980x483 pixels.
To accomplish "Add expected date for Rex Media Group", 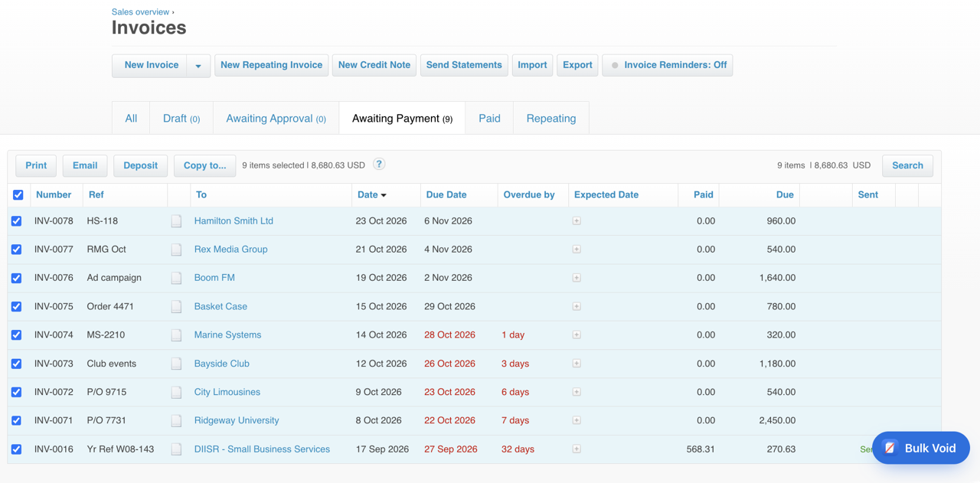I will pos(577,249).
